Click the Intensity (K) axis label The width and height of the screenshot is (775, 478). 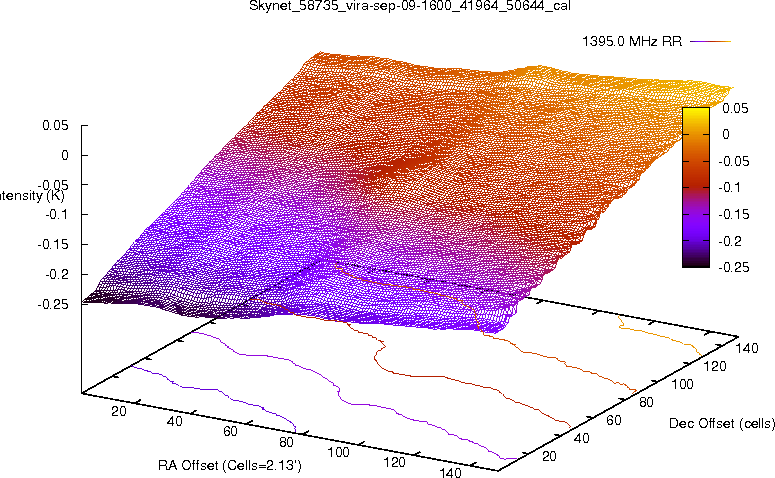(32, 196)
